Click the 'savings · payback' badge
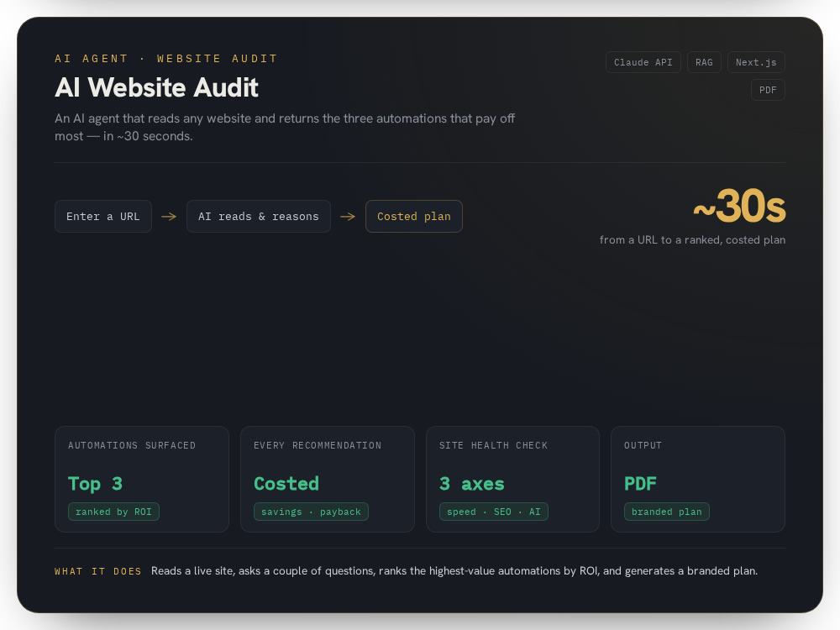 click(x=312, y=512)
